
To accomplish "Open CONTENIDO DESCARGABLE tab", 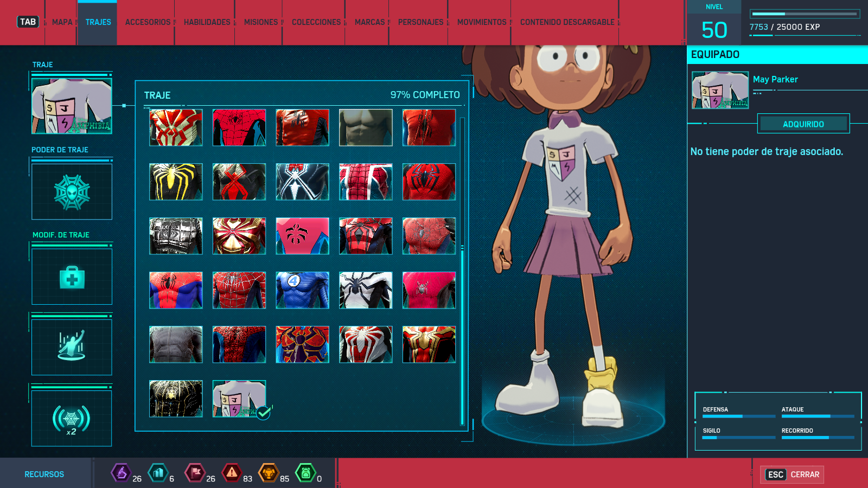I will click(567, 22).
